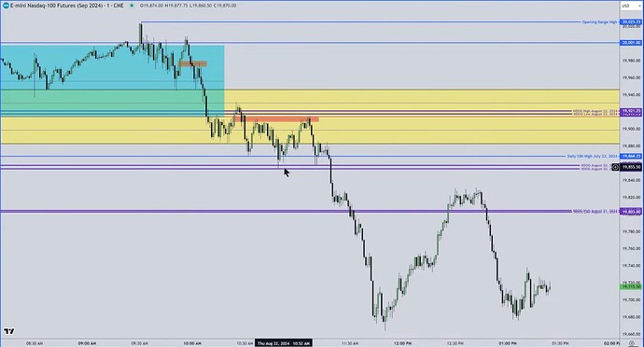
Task: Click the 12:00 PM time axis label
Action: click(402, 343)
